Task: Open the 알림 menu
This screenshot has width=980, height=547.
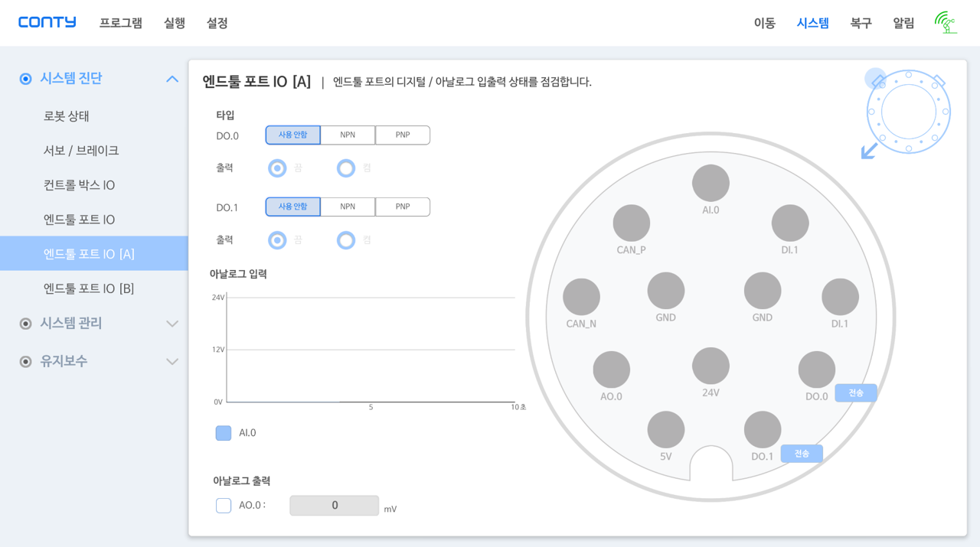Action: tap(903, 23)
